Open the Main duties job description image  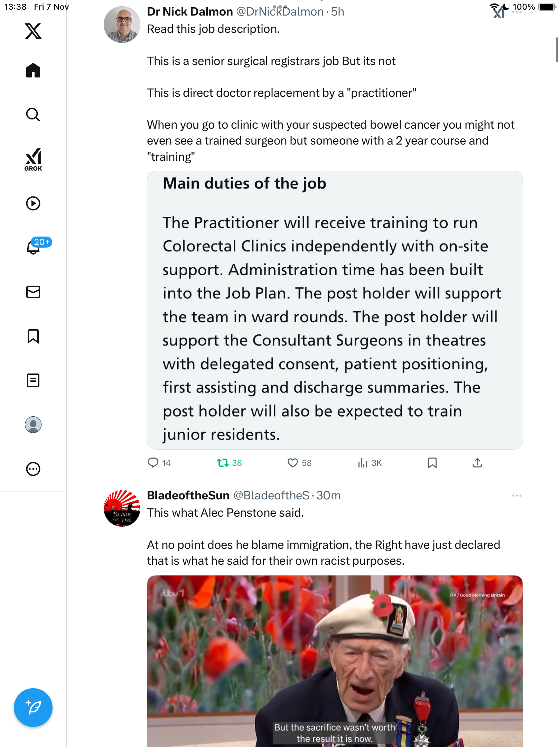(x=335, y=310)
